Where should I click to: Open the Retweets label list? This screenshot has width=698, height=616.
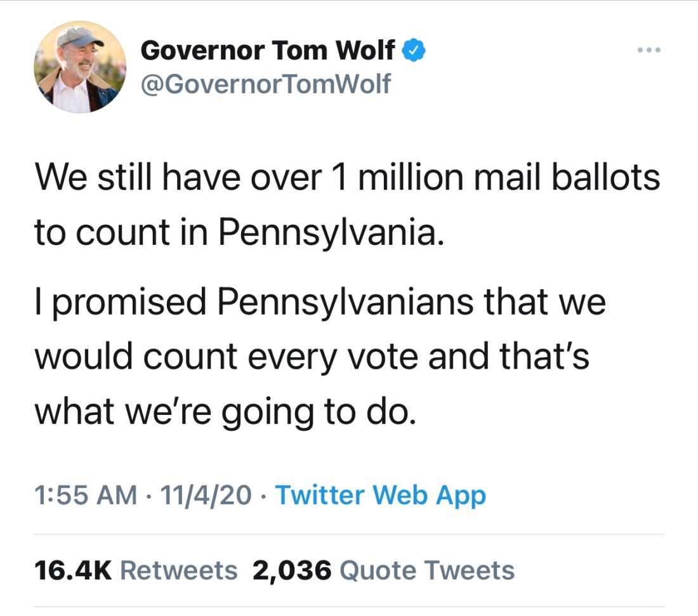[179, 570]
